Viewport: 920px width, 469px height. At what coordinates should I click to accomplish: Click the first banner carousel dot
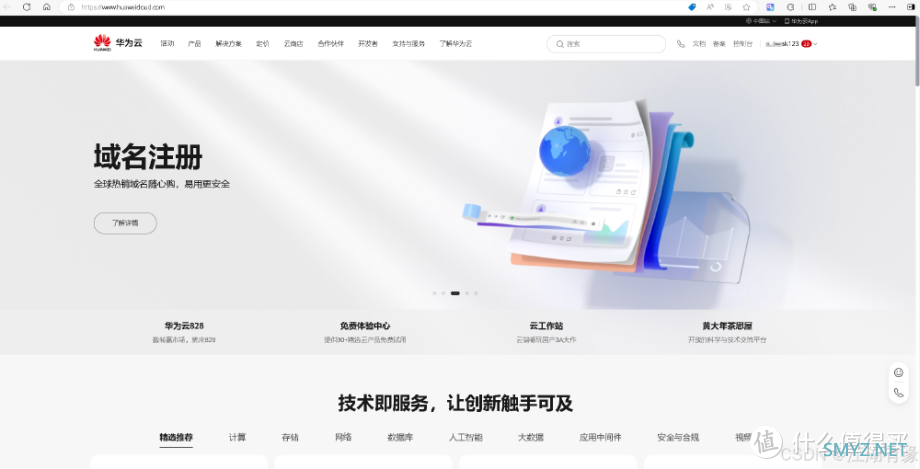coord(434,293)
